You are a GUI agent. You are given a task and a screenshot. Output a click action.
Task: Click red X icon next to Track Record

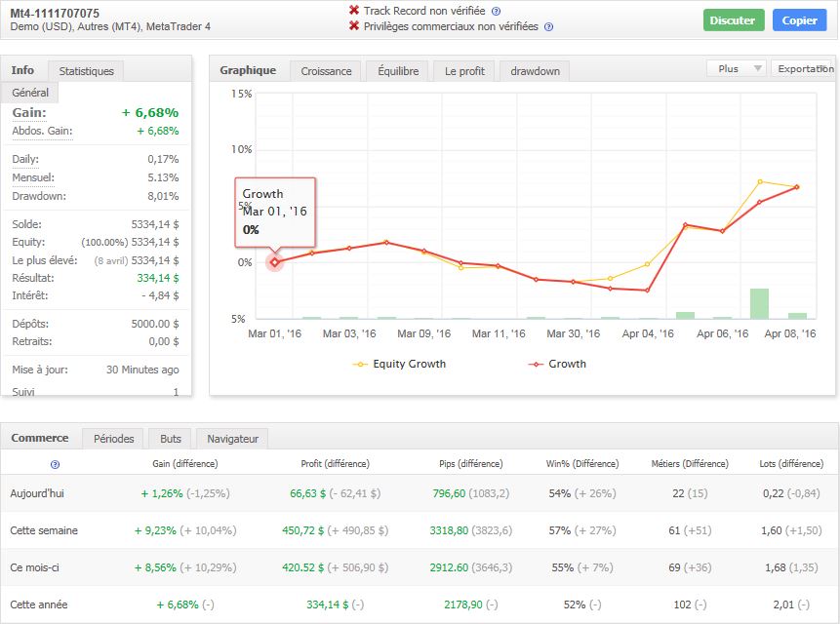click(x=354, y=11)
